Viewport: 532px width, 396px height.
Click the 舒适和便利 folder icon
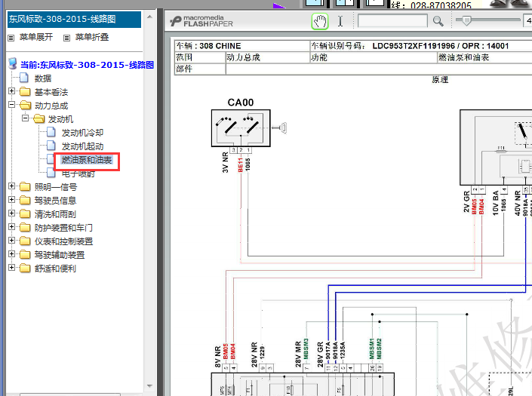tap(25, 268)
